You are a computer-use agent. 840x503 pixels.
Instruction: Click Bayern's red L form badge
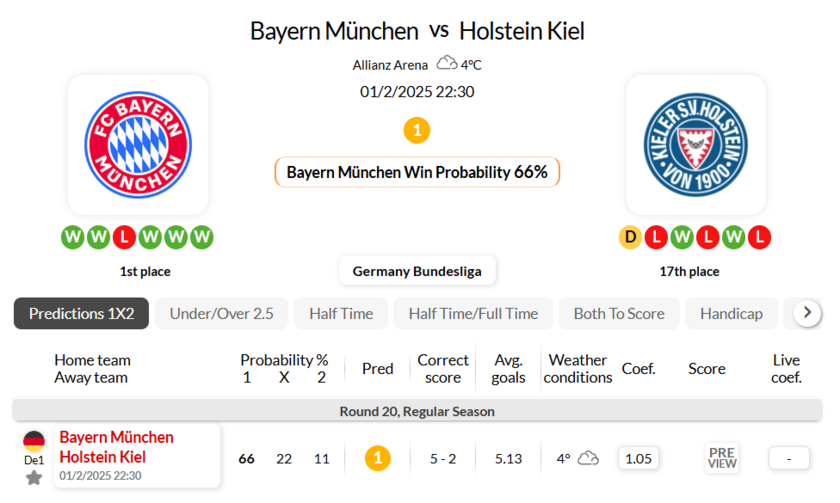coord(124,237)
